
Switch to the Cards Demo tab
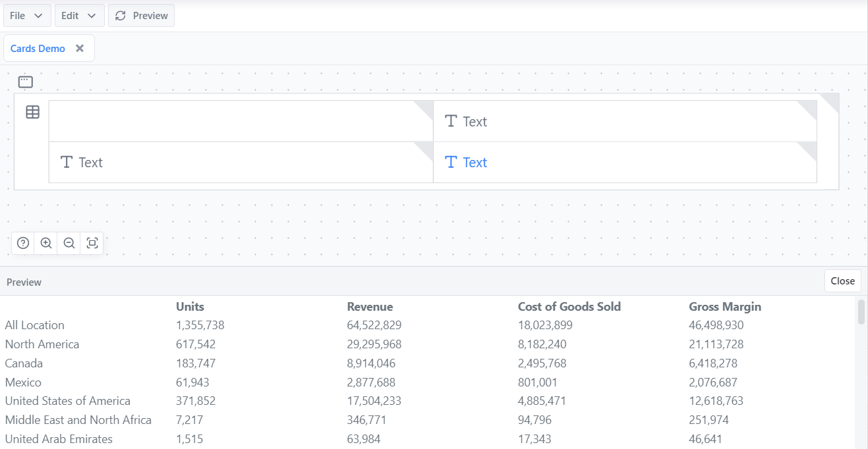pos(38,49)
